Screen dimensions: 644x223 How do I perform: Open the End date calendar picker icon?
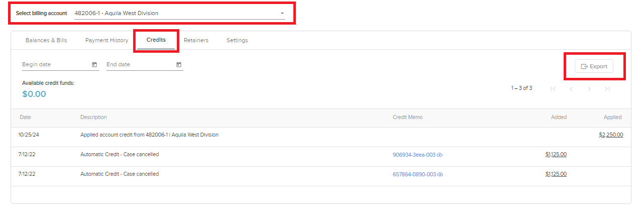(x=179, y=65)
